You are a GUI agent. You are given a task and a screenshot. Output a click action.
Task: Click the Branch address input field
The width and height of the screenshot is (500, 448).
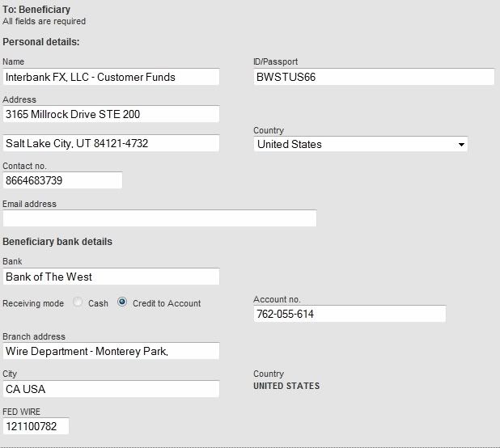111,351
